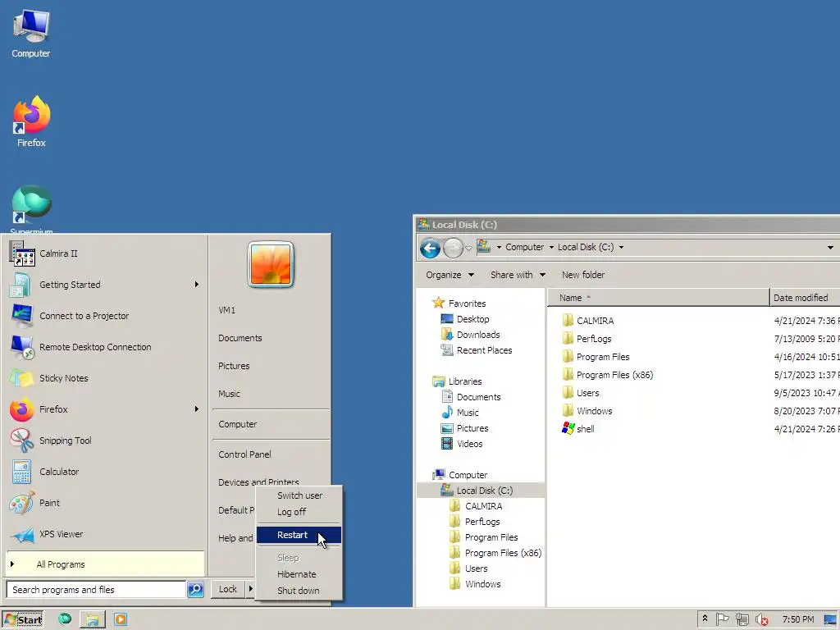Launch Connect to a Projector
840x630 pixels.
coord(105,316)
